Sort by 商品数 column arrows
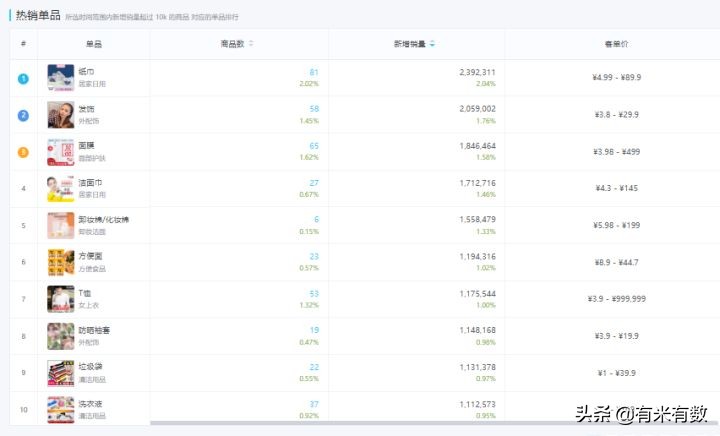 tap(251, 44)
